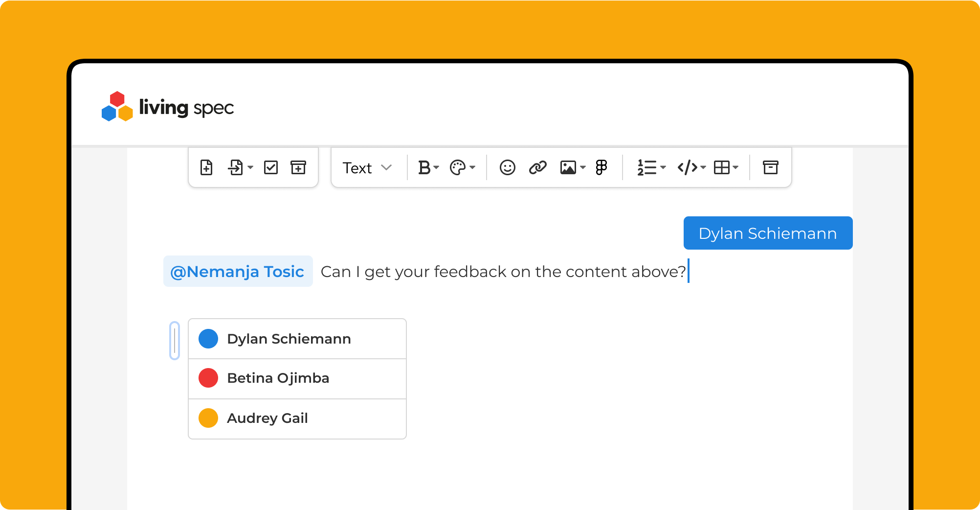Open the insert image dropdown
The height and width of the screenshot is (510, 980).
[573, 167]
